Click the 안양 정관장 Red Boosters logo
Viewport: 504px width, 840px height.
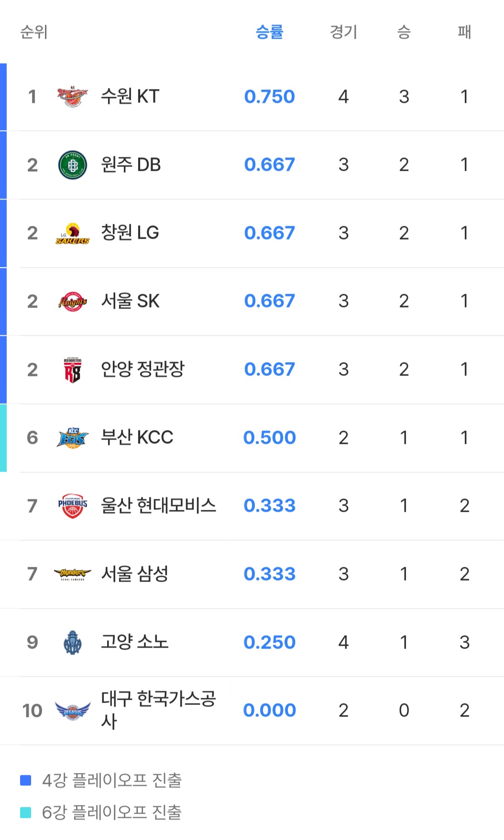(x=73, y=370)
